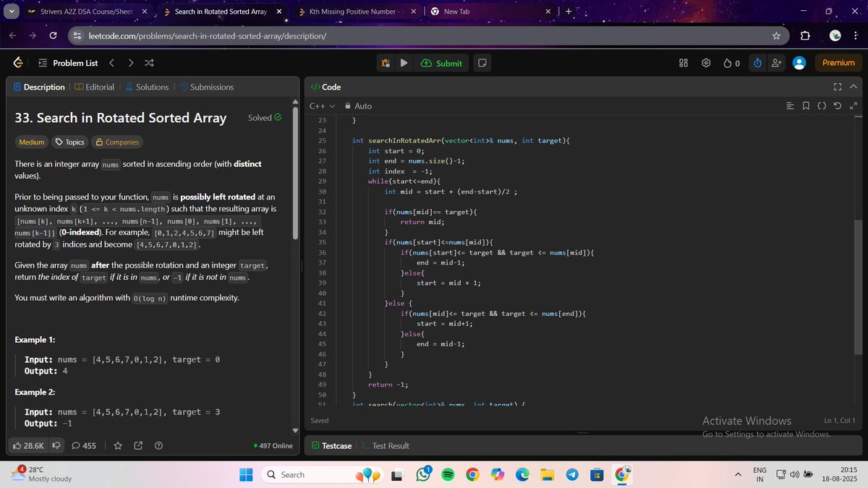Click the Premium button
Screen dimensions: 868x488
coord(838,63)
